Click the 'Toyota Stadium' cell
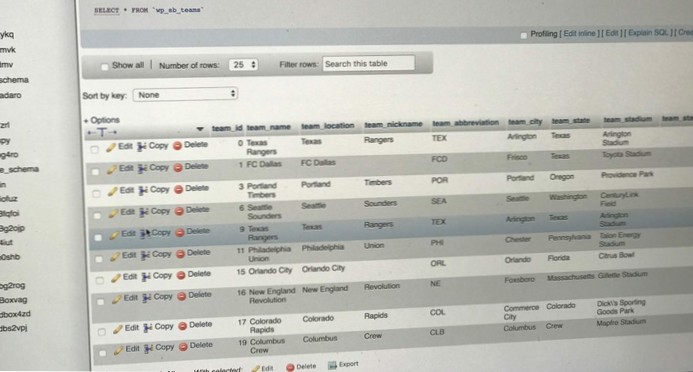 click(626, 154)
